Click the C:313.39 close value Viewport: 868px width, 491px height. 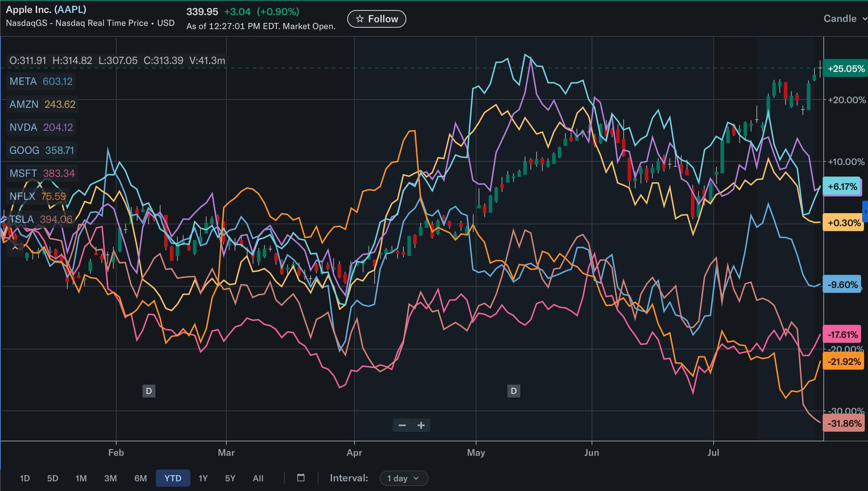pos(163,61)
